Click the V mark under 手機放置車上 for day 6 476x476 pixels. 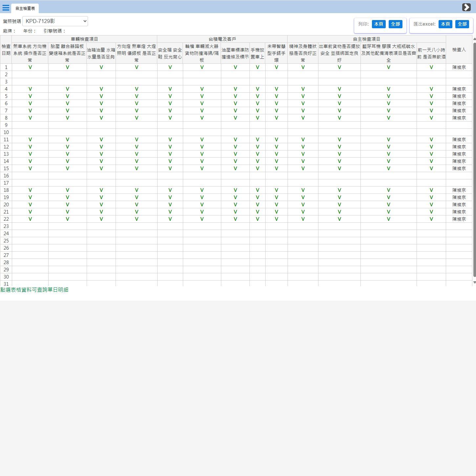pos(258,103)
